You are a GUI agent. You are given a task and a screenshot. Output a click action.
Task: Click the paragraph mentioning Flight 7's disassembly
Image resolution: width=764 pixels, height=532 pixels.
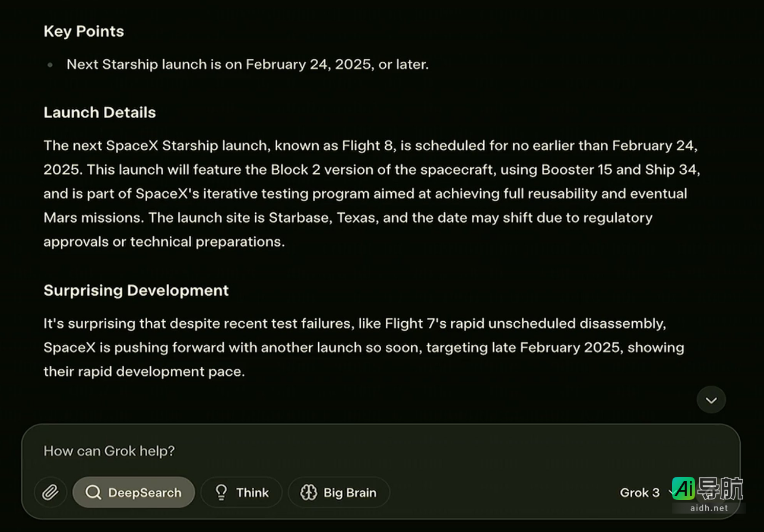(x=364, y=347)
